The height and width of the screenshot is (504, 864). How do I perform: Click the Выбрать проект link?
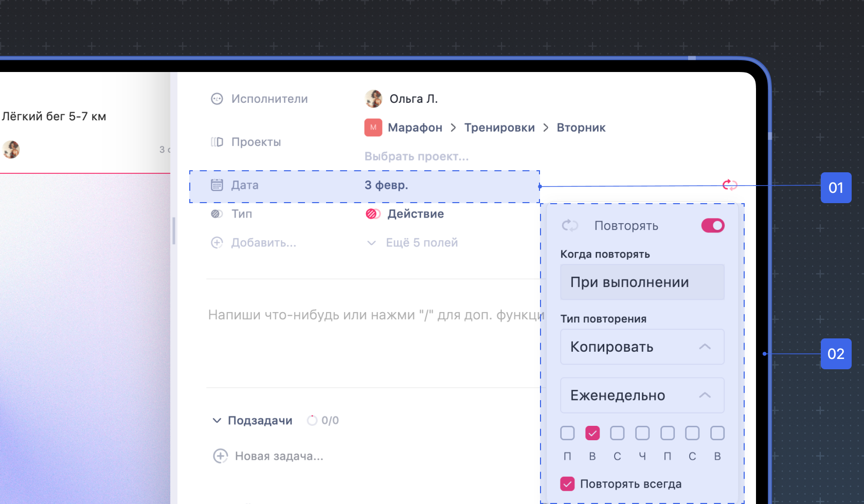pos(416,156)
